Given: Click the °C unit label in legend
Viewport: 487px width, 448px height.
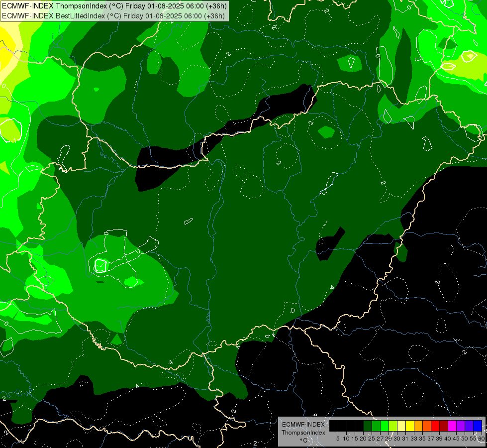Looking at the screenshot, I should pos(304,441).
